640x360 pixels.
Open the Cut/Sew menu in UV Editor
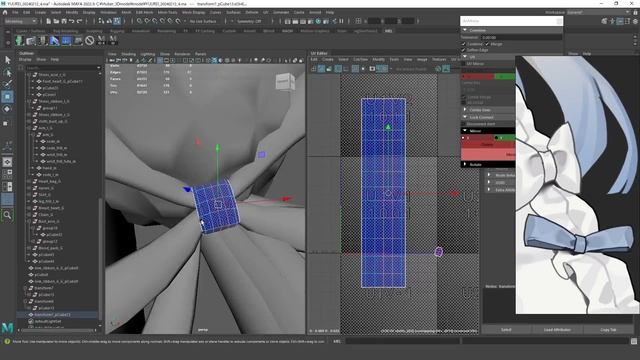click(x=360, y=60)
